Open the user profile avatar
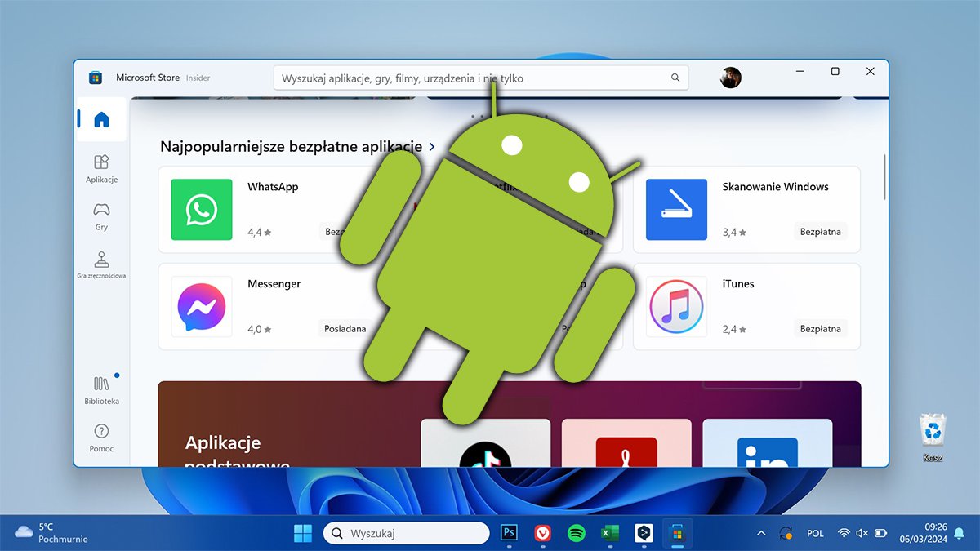This screenshot has width=980, height=551. 730,78
